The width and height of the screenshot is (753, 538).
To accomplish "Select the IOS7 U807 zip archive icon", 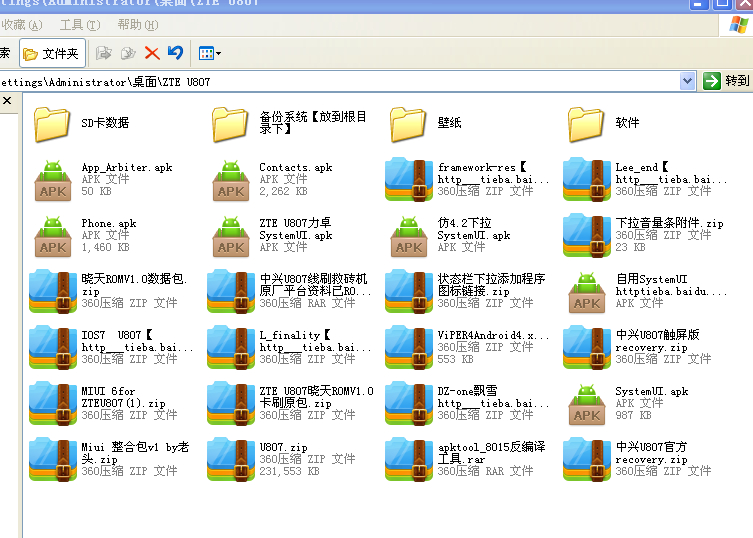I will coord(53,348).
